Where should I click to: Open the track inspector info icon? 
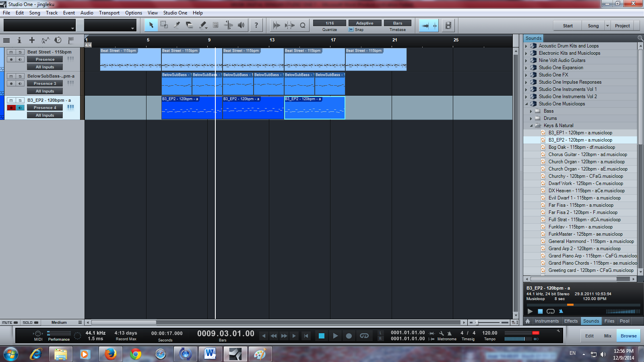pos(19,40)
